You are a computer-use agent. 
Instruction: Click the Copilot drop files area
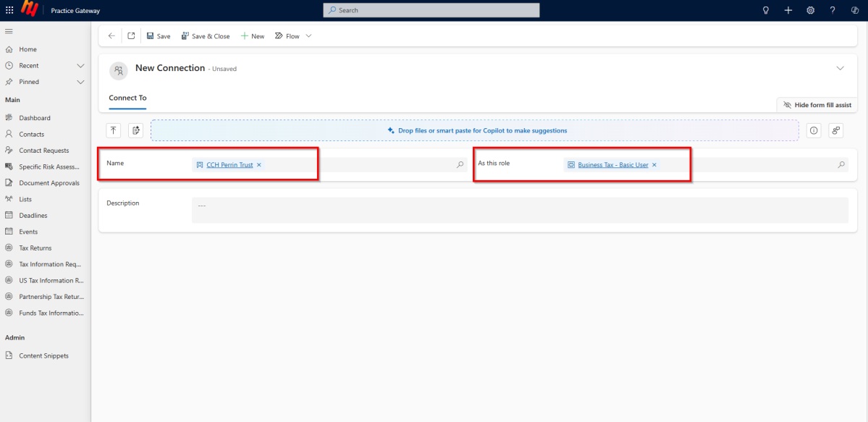475,130
